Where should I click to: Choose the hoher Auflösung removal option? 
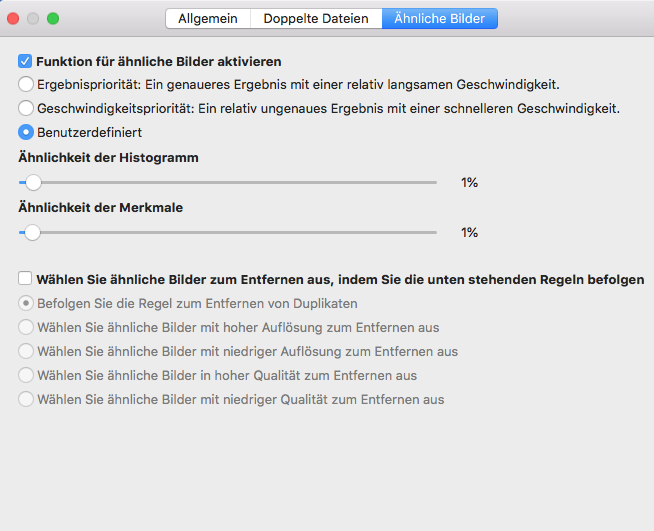[x=26, y=327]
